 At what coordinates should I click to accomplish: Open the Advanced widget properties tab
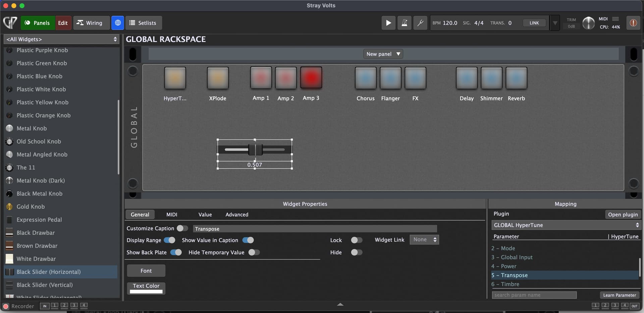click(x=237, y=214)
